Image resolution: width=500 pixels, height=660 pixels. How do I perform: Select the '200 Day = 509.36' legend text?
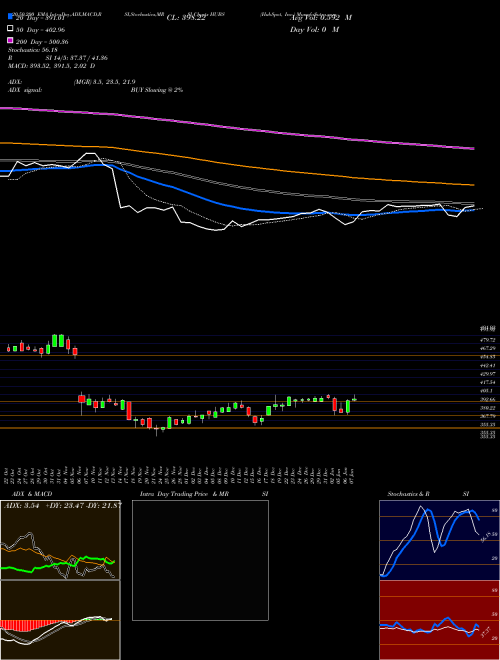point(42,42)
